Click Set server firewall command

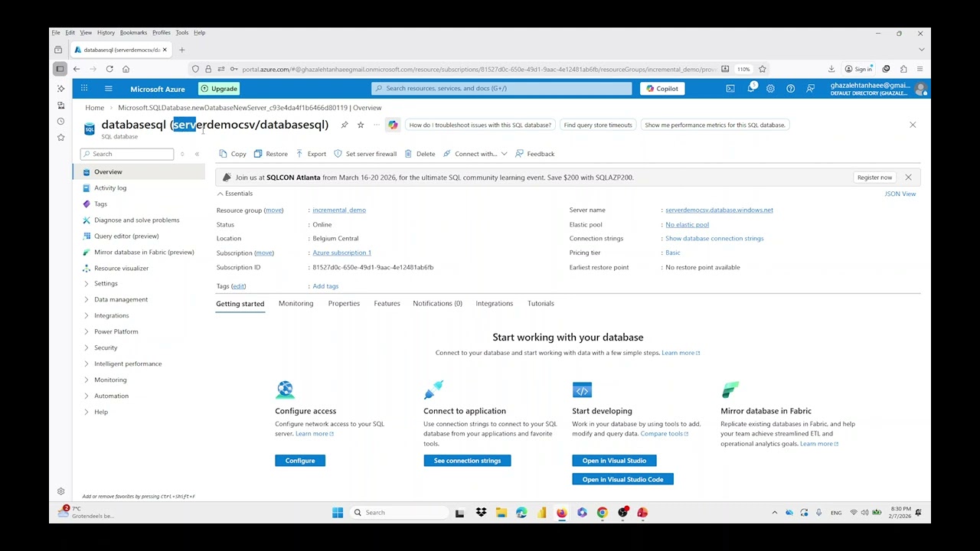pos(365,154)
